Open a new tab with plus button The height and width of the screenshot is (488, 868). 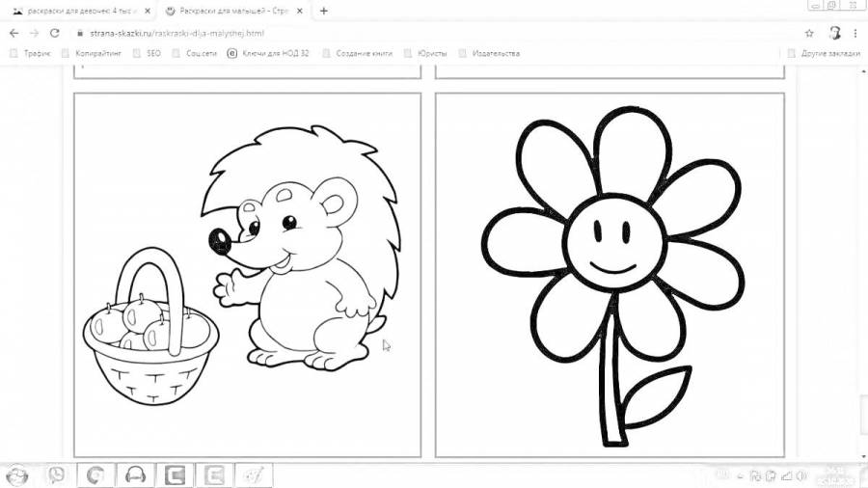pyautogui.click(x=323, y=11)
